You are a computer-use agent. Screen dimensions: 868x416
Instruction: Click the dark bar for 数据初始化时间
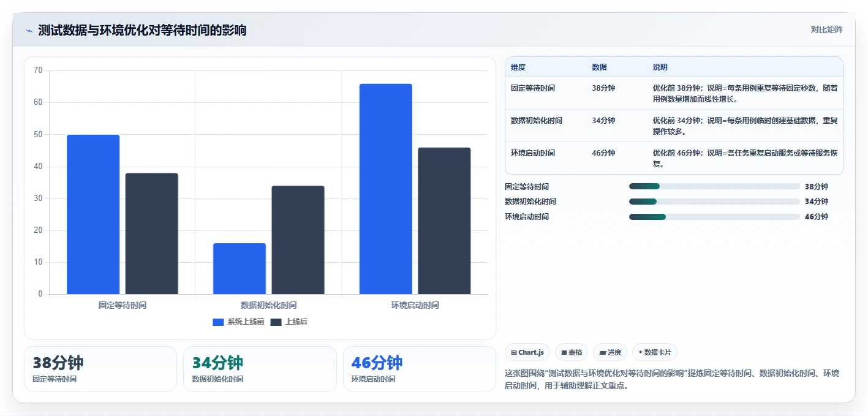(x=298, y=240)
